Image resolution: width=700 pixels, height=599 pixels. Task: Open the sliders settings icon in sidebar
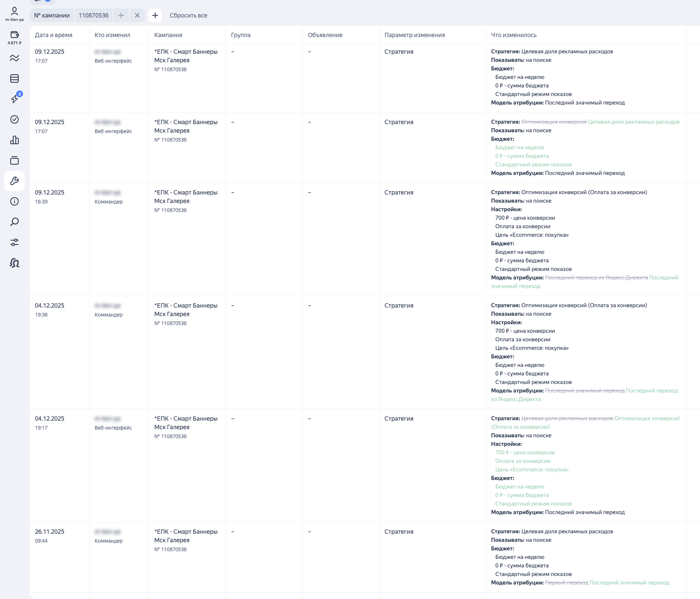(x=14, y=242)
